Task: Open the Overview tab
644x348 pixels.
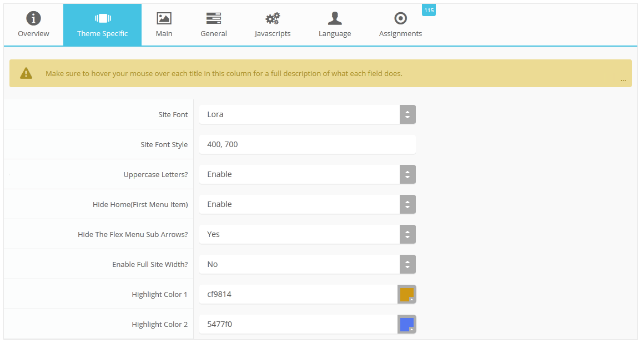Action: [33, 25]
